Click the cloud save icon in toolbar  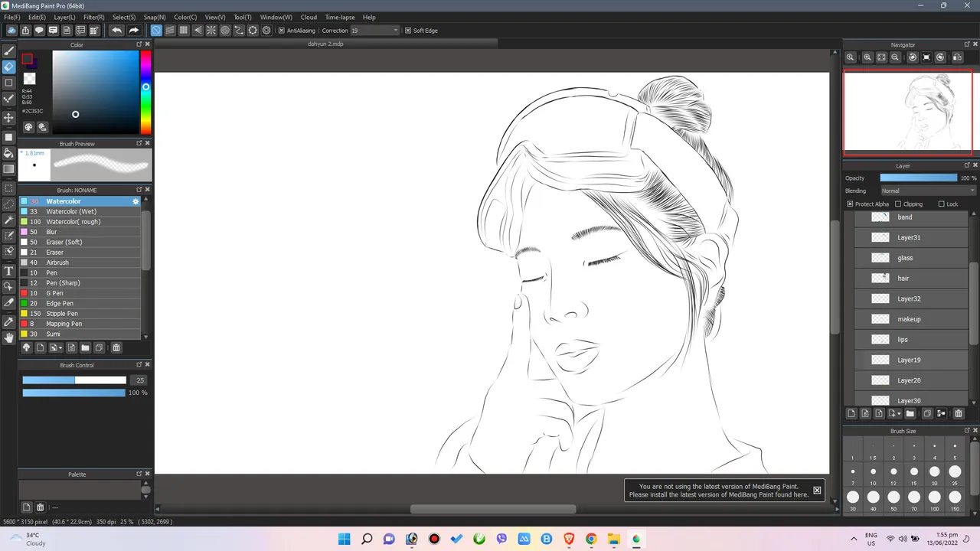(11, 31)
